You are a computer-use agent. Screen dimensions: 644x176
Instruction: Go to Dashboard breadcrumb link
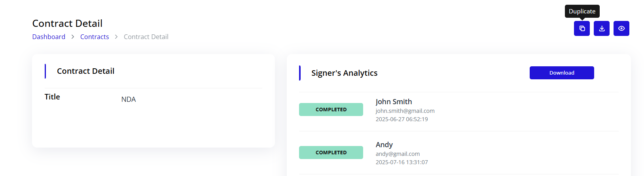pyautogui.click(x=49, y=37)
